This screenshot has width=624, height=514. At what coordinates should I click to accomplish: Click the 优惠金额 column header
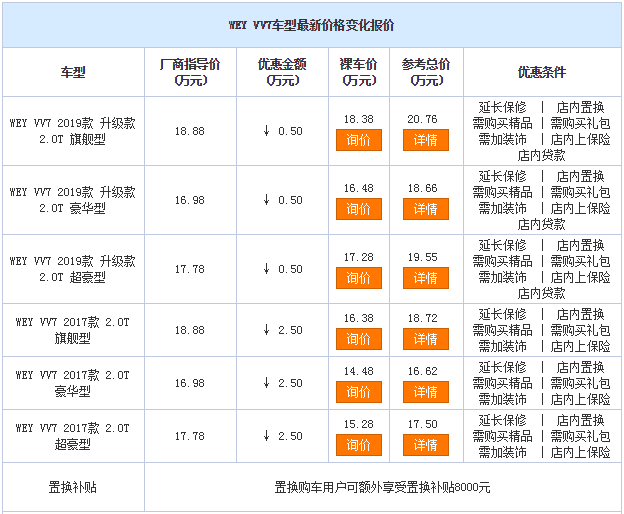click(x=282, y=72)
